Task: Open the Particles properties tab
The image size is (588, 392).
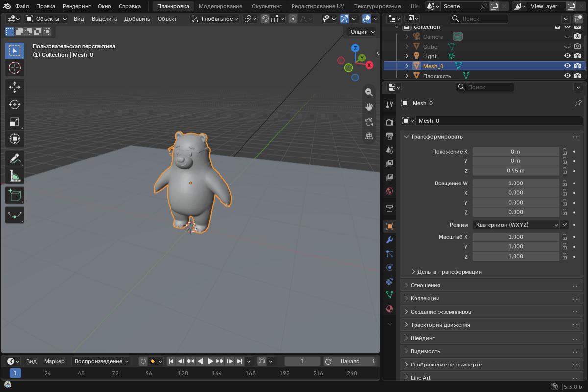Action: click(x=390, y=254)
